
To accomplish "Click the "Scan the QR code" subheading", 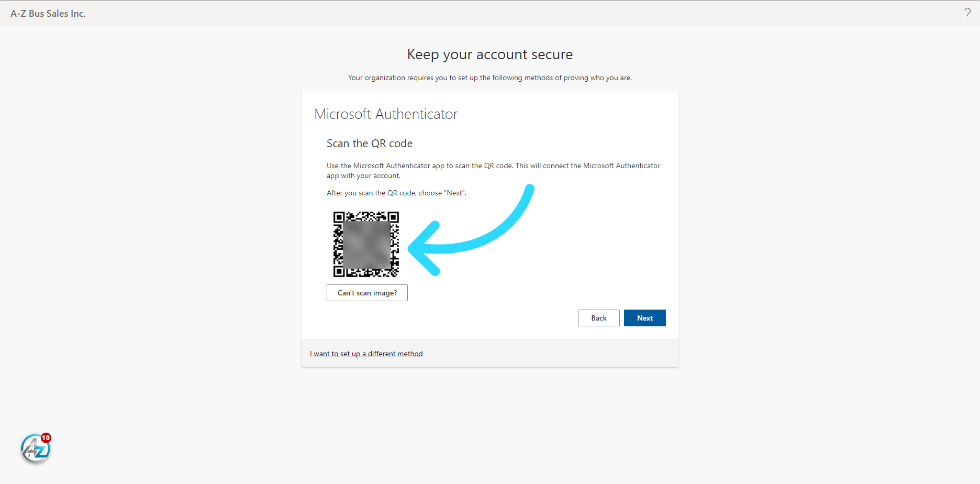I will click(370, 144).
